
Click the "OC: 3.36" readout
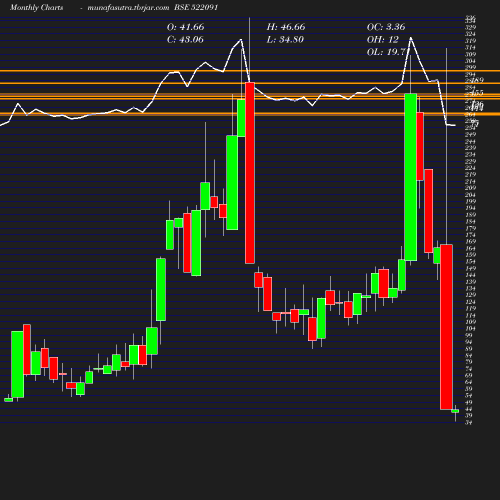(x=386, y=27)
